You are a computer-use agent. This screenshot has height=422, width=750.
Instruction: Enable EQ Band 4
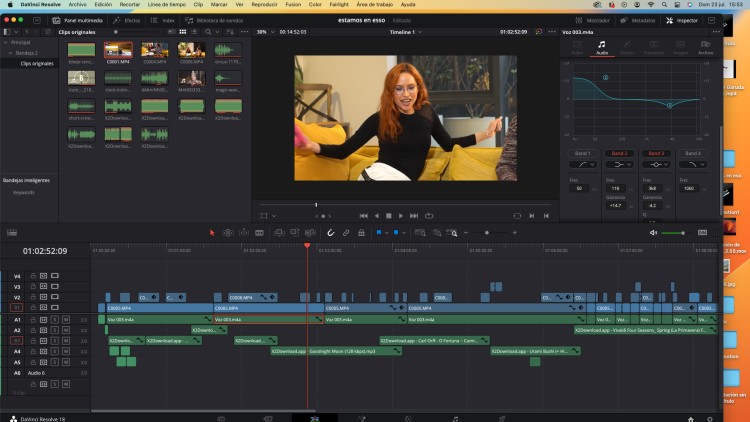(x=693, y=154)
